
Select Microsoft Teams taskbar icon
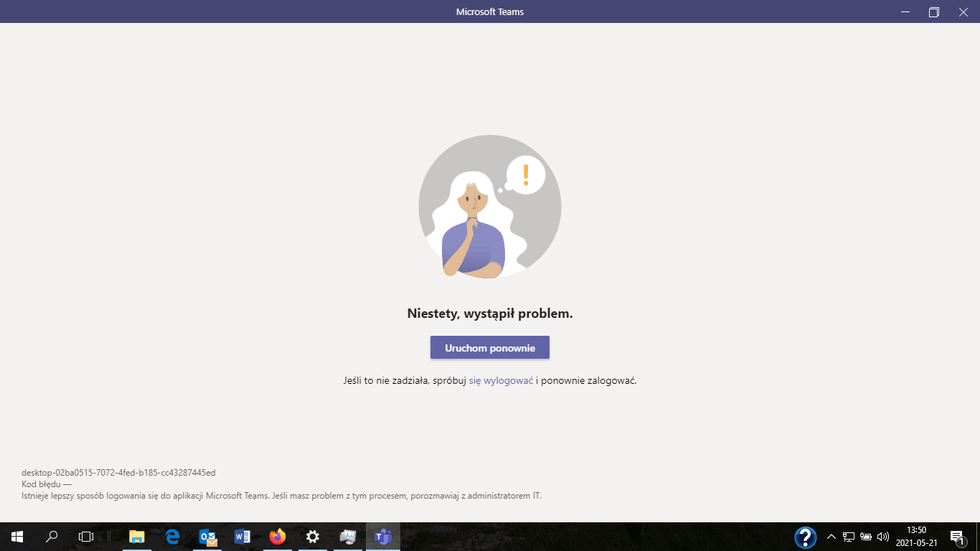point(383,537)
